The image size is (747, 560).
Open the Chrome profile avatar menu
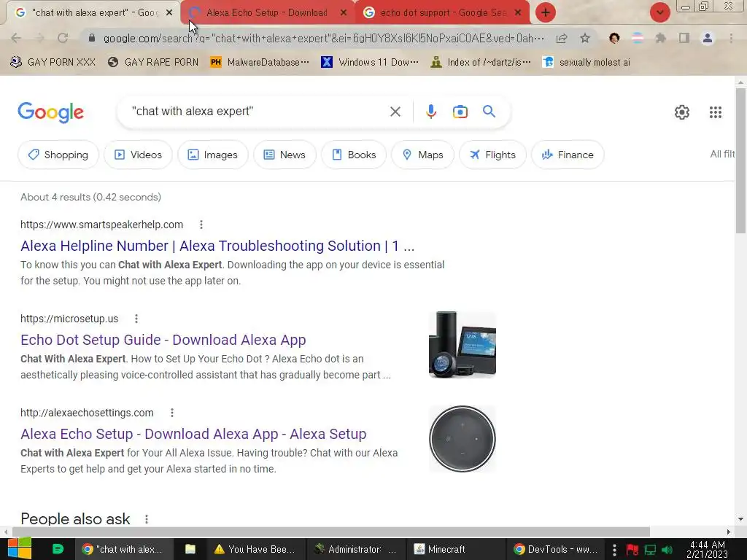click(x=708, y=38)
